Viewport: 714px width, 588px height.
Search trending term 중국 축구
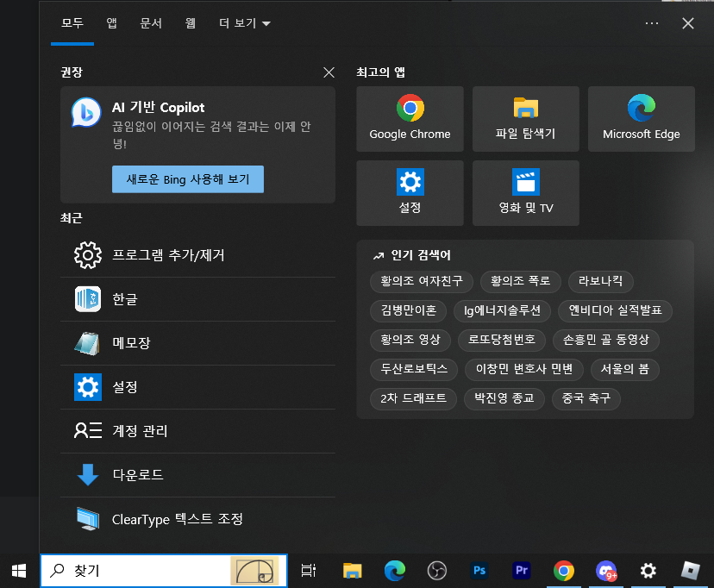click(586, 398)
